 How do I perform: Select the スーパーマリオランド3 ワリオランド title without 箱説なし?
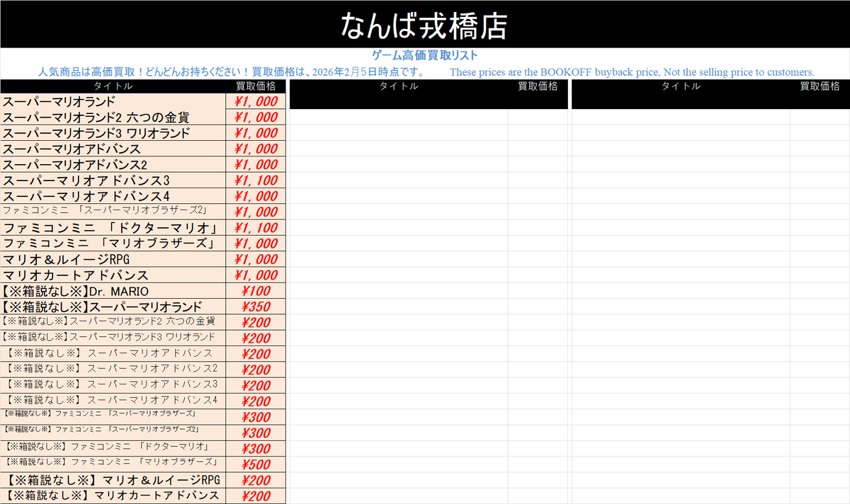pyautogui.click(x=113, y=133)
